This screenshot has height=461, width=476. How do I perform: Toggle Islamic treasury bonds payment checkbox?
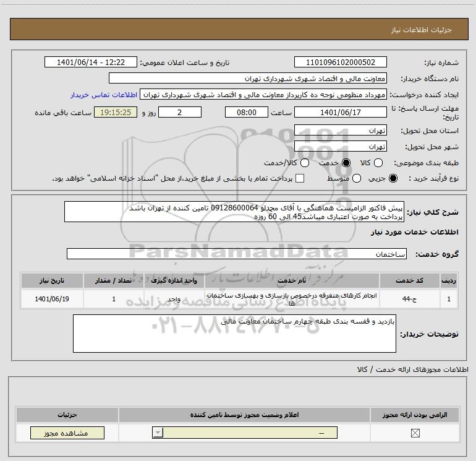click(x=300, y=178)
